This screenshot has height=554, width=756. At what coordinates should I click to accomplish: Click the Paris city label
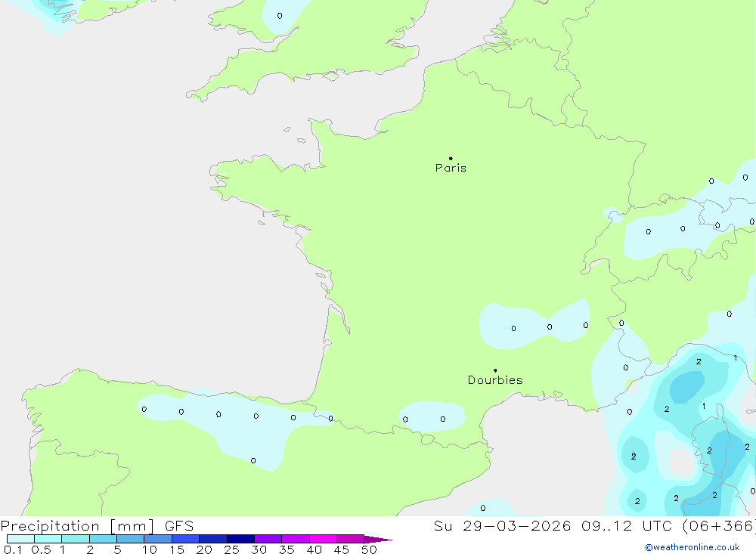click(x=451, y=168)
